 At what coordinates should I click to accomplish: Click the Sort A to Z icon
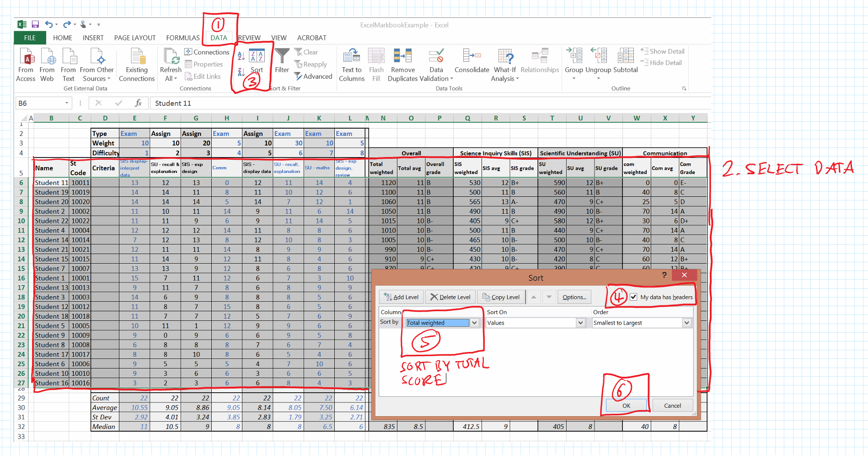(241, 56)
